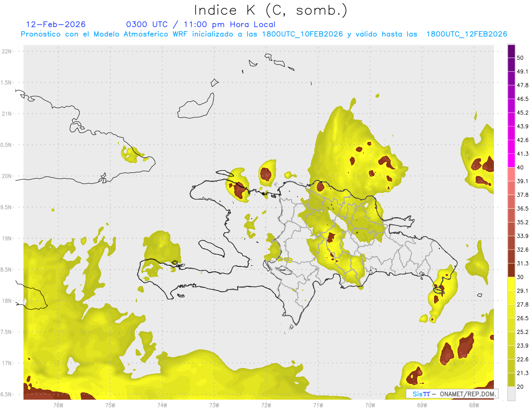
Task: Click legend value "45.2"
Action: point(523,113)
